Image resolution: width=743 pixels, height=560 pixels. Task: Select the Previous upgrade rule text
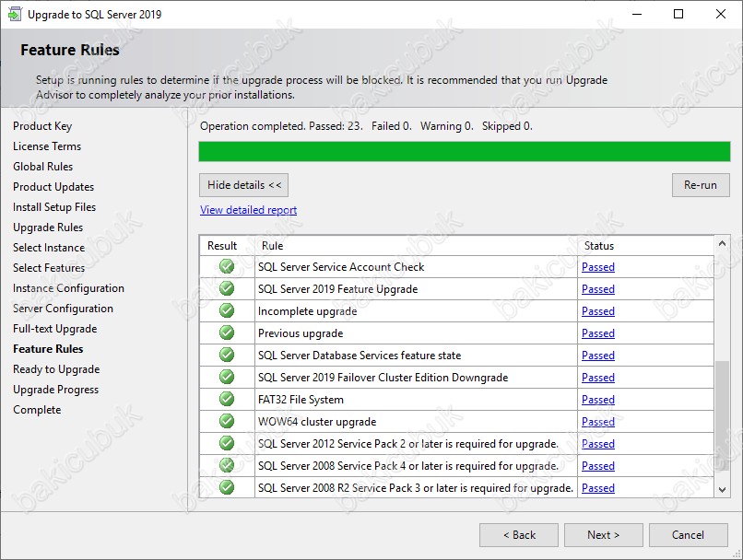point(301,333)
